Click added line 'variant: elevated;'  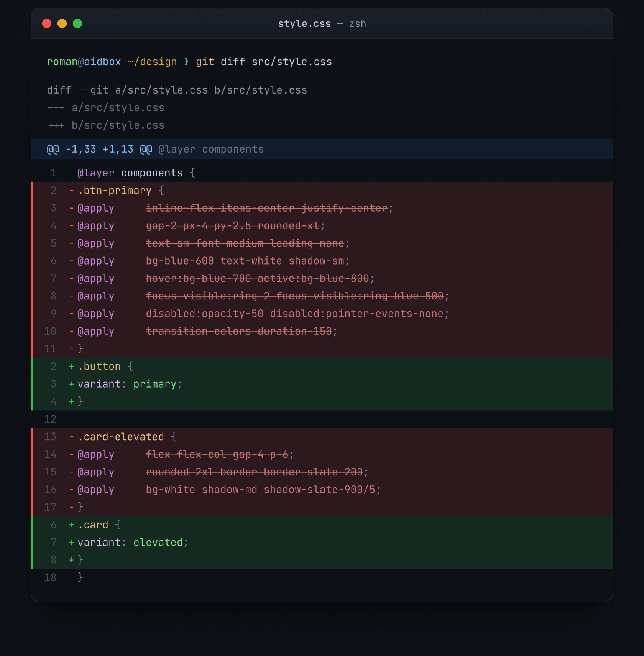pos(322,543)
